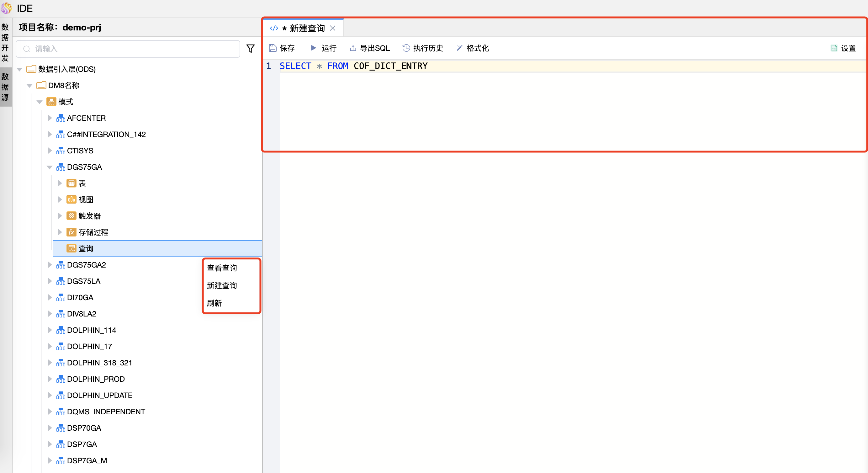Click 查看查询 in the context menu
The height and width of the screenshot is (473, 868).
click(222, 267)
